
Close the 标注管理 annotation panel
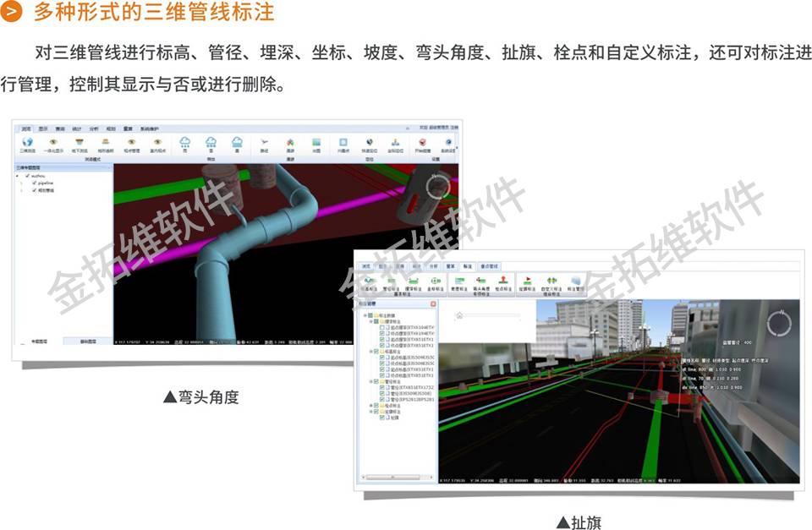coord(432,303)
